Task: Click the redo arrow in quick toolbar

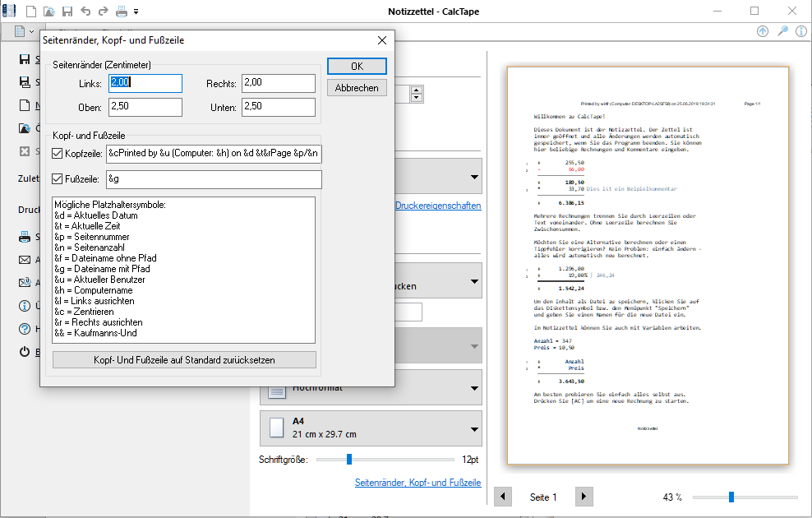Action: tap(103, 12)
